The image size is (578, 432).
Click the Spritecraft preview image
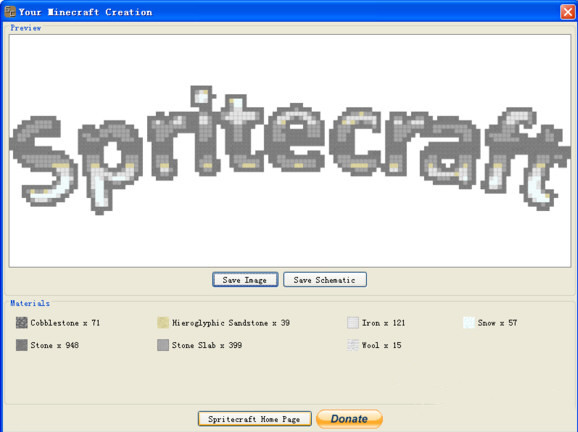(290, 150)
